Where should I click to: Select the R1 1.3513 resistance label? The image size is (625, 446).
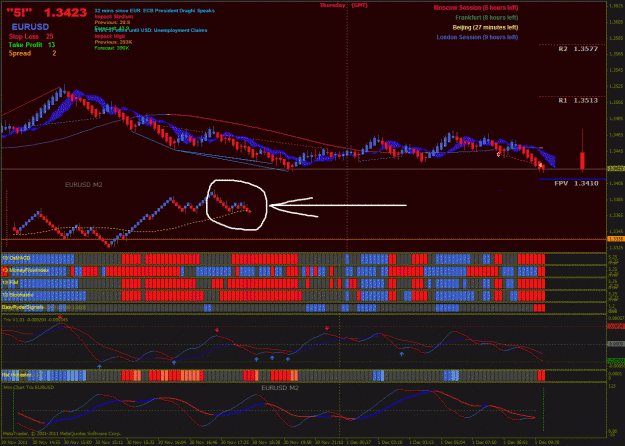578,100
